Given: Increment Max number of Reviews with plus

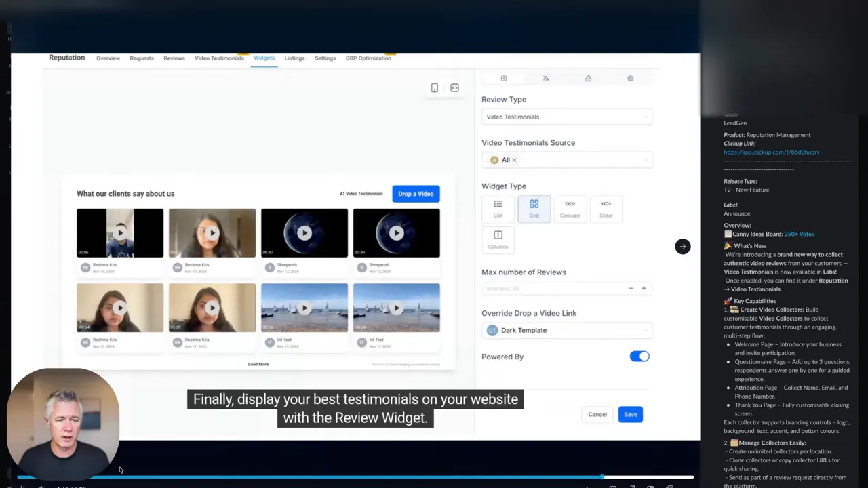Looking at the screenshot, I should [x=644, y=288].
